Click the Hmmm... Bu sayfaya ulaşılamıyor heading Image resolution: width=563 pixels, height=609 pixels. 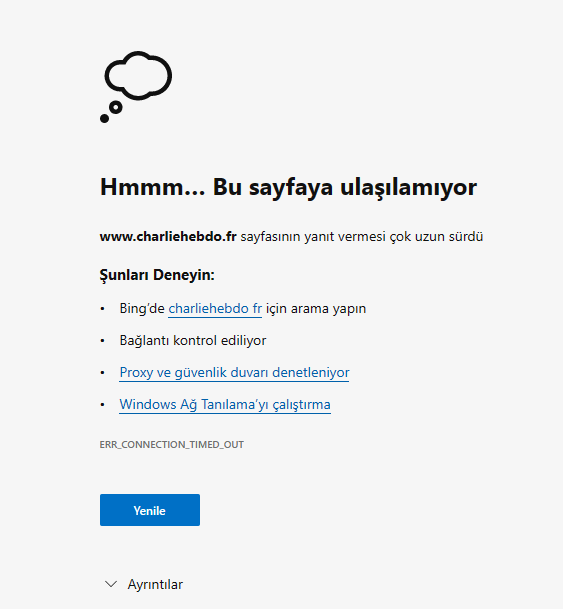[x=288, y=188]
